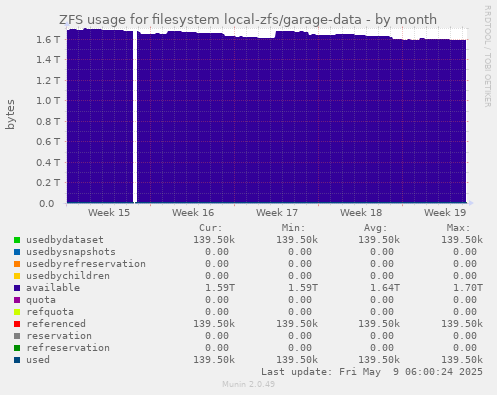Select the 'used' legend label
The height and width of the screenshot is (395, 497).
(38, 360)
